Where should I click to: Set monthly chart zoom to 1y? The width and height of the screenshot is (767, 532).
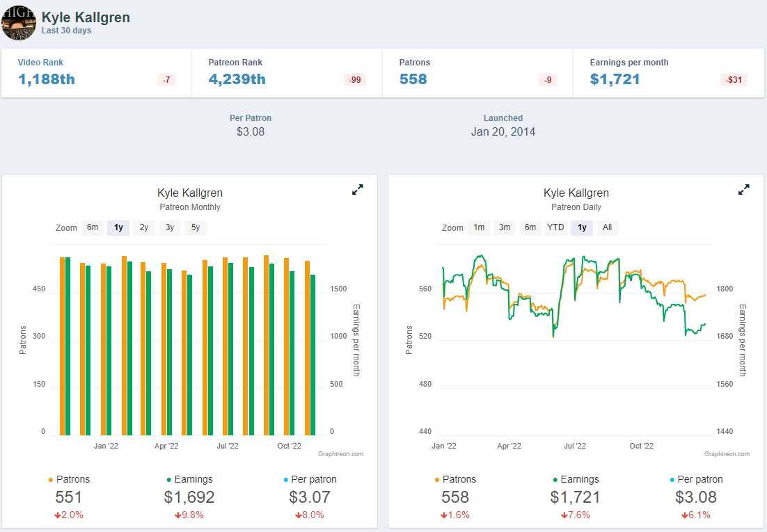click(118, 227)
